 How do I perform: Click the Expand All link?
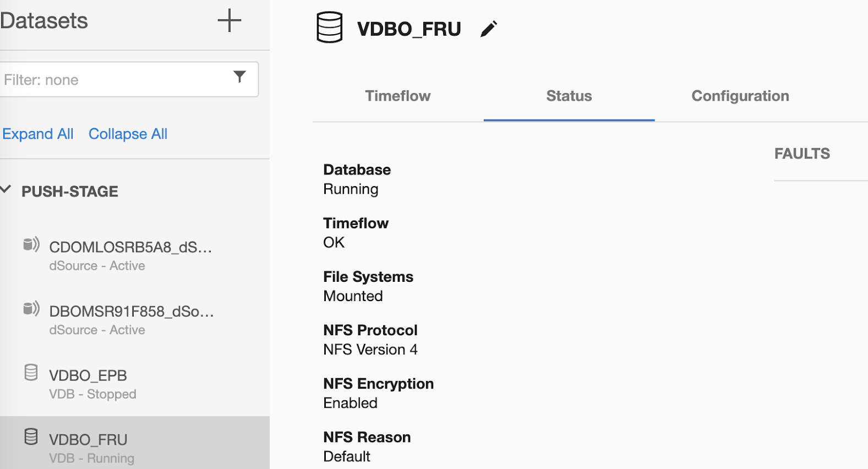tap(38, 134)
